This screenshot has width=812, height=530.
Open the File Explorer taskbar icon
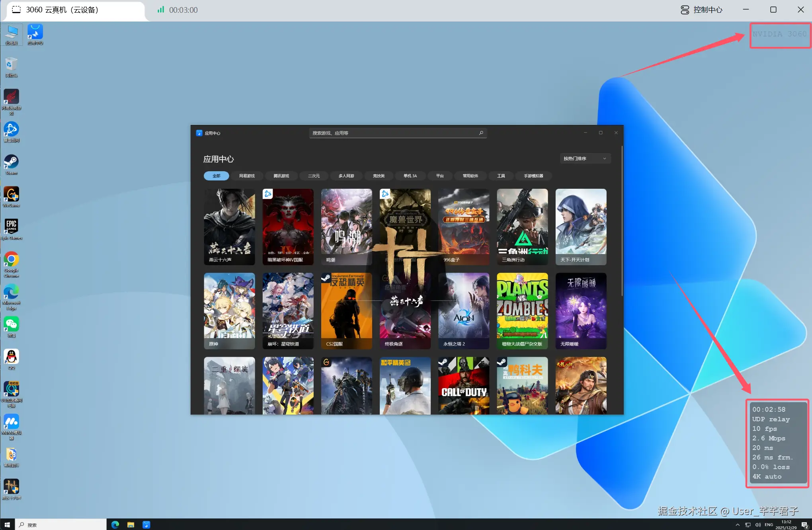(131, 524)
